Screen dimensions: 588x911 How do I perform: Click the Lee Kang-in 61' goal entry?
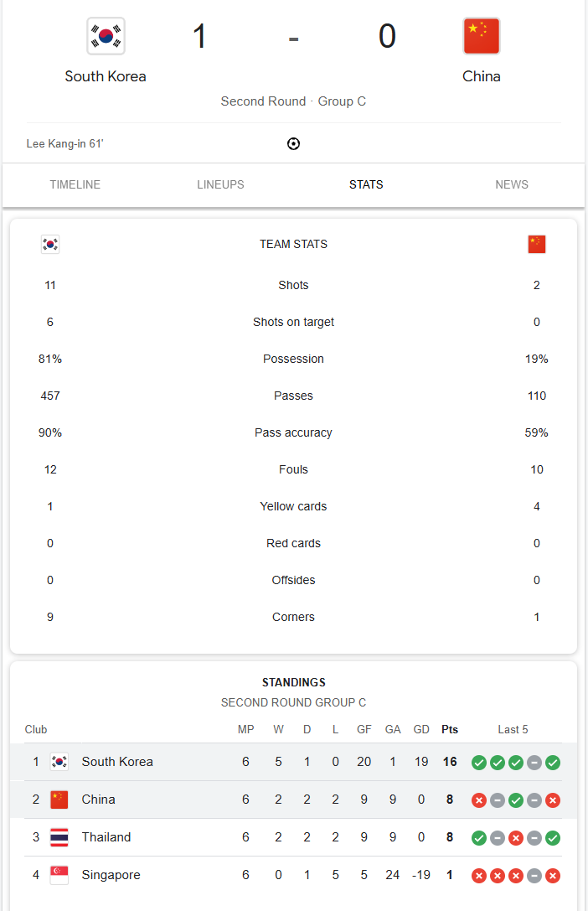coord(65,144)
